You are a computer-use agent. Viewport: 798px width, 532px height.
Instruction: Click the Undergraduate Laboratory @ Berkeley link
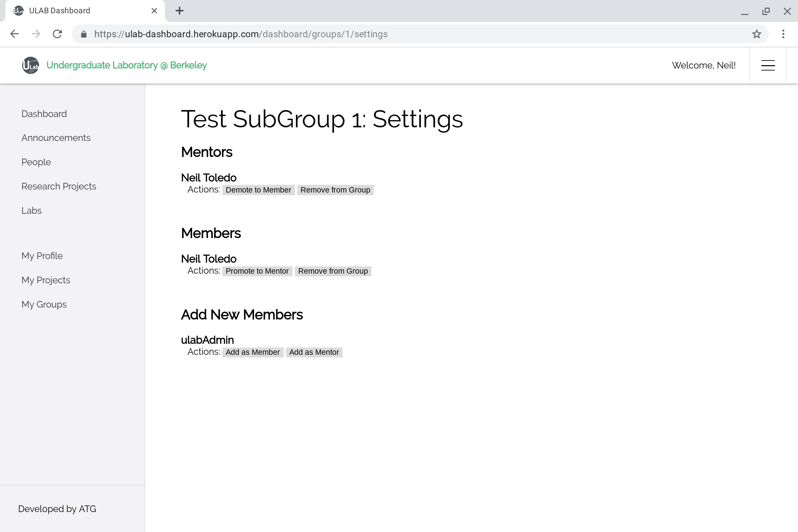[x=127, y=65]
